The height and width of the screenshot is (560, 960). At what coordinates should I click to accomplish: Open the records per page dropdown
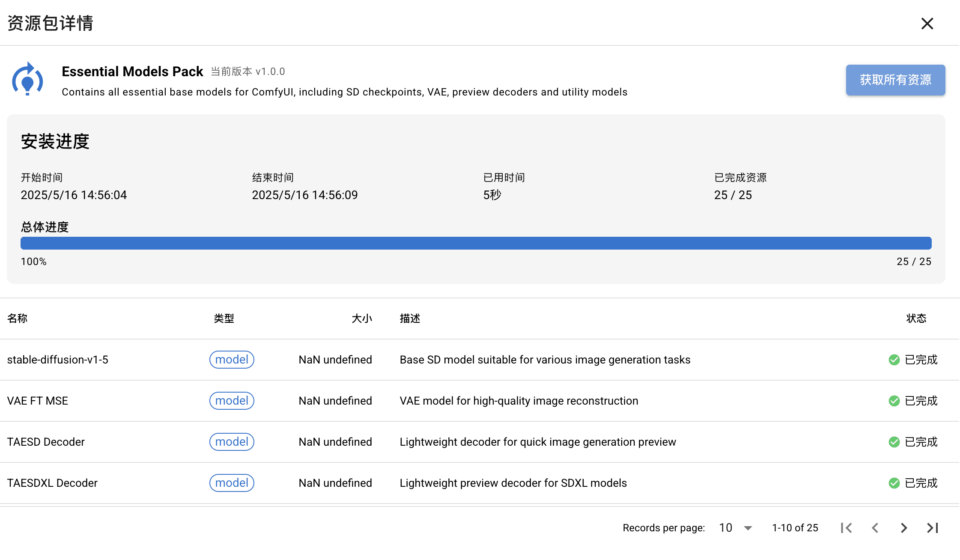coord(736,528)
